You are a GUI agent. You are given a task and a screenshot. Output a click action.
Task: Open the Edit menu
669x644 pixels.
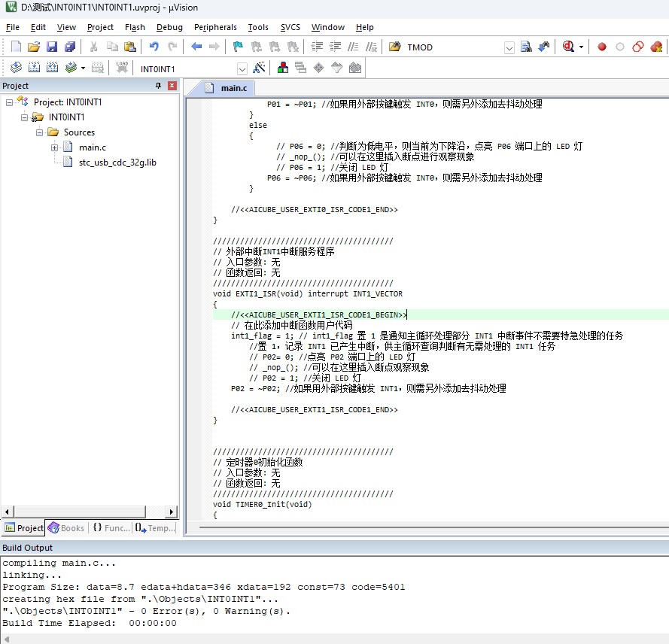coord(38,27)
